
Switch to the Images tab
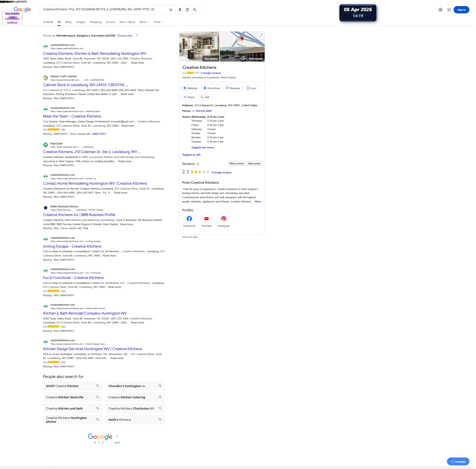point(81,22)
